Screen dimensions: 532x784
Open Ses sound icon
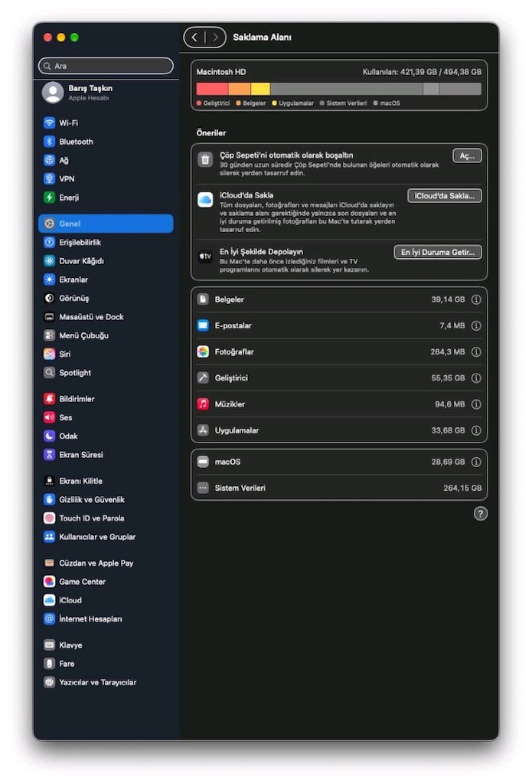[x=49, y=417]
